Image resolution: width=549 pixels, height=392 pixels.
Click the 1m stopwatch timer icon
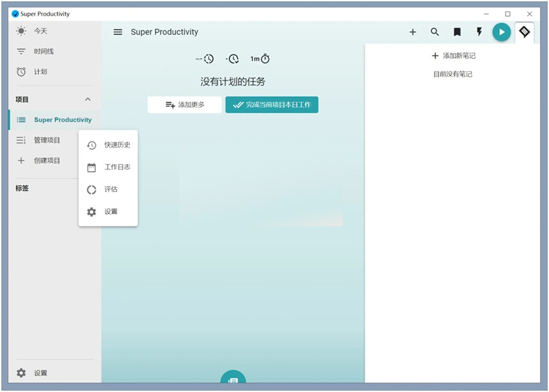click(260, 59)
